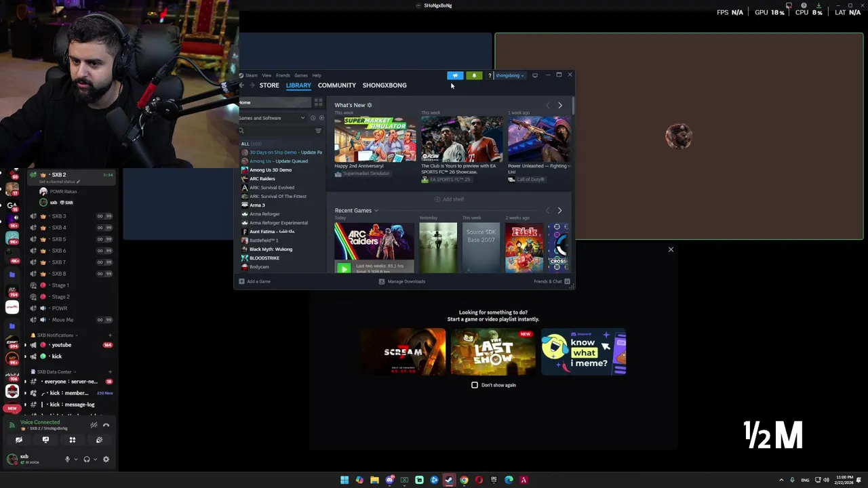Open Scream suggestion thumbnail
The height and width of the screenshot is (488, 868).
(x=403, y=352)
